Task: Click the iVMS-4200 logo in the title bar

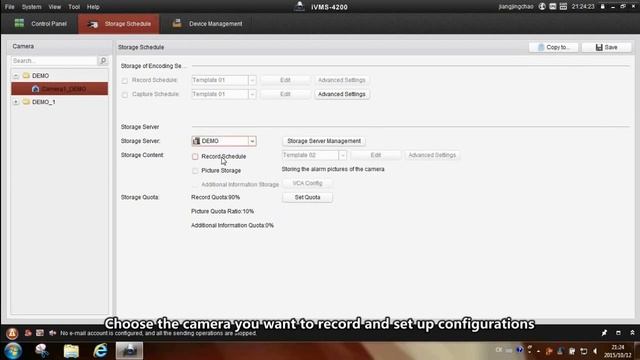Action: (x=299, y=6)
